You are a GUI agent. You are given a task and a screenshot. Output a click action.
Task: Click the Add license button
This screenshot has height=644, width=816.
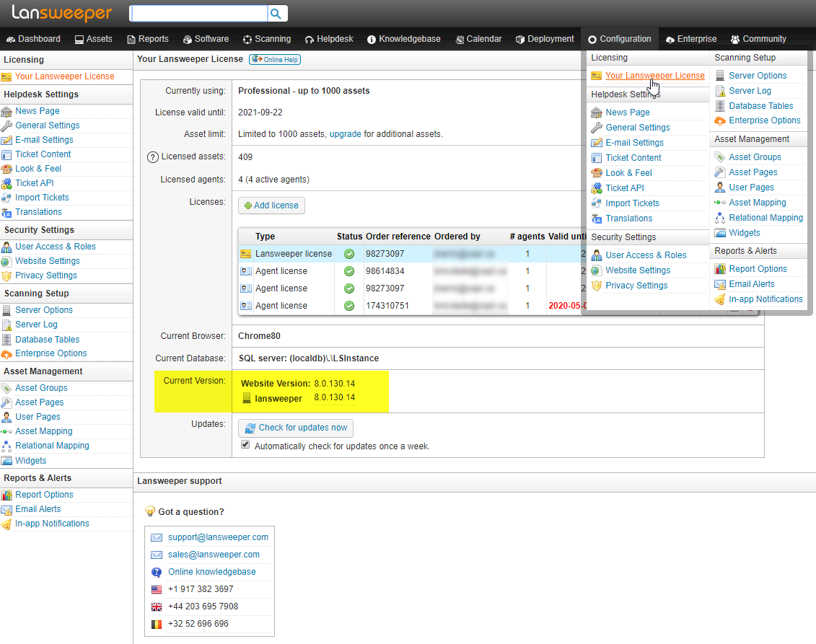[271, 205]
